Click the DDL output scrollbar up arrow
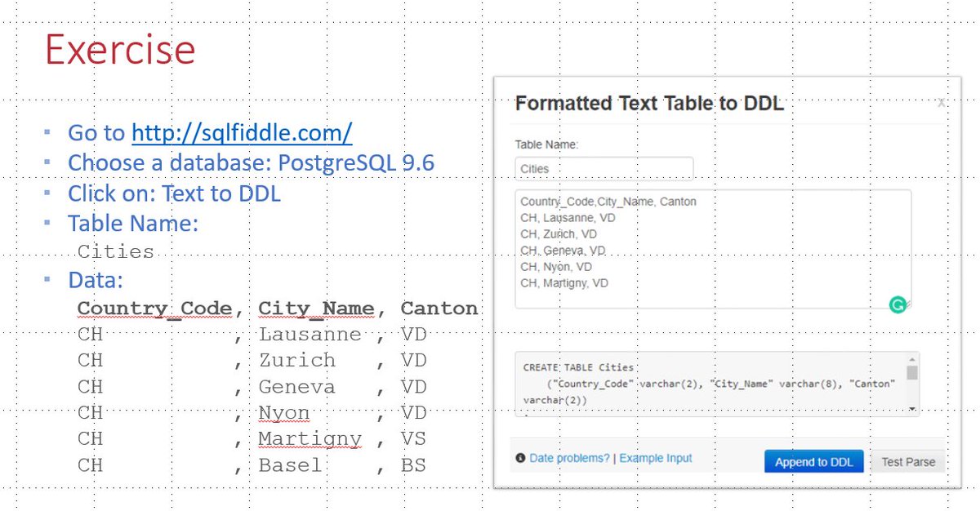The height and width of the screenshot is (511, 980). 911,359
